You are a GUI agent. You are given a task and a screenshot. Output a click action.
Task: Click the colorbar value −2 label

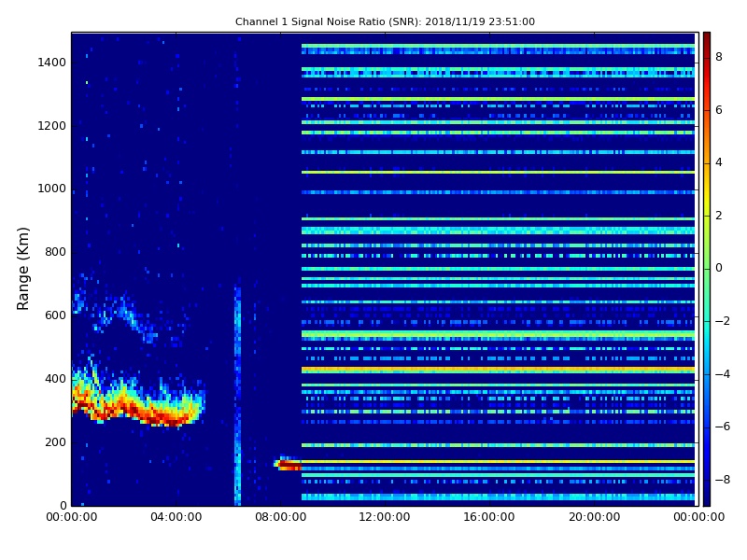[723, 321]
